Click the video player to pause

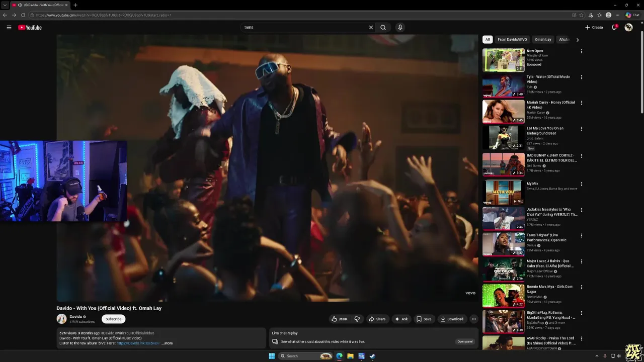point(267,168)
